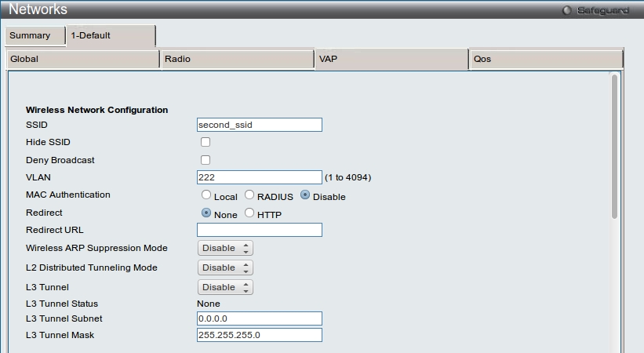
Task: Open the 1-Default tab
Action: click(110, 35)
